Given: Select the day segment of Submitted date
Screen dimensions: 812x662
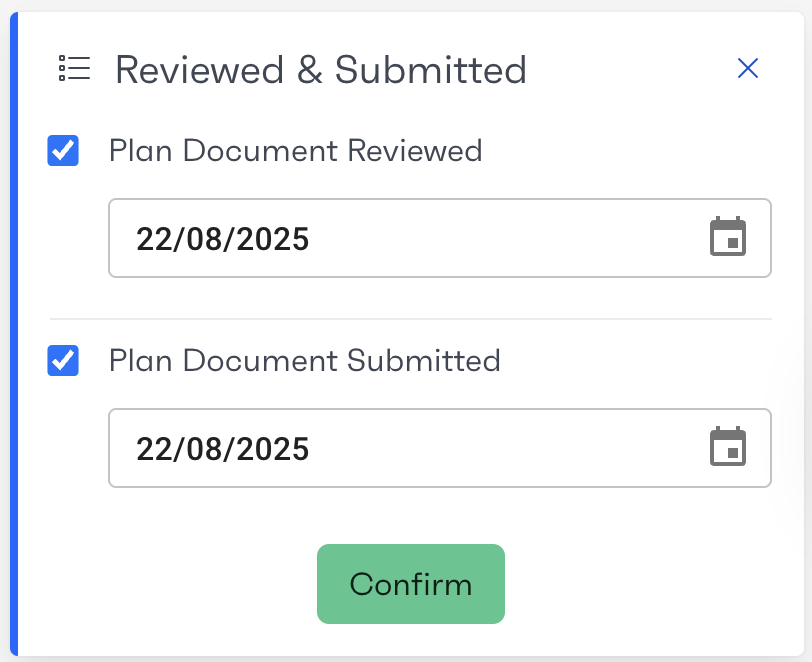Looking at the screenshot, I should coord(154,448).
